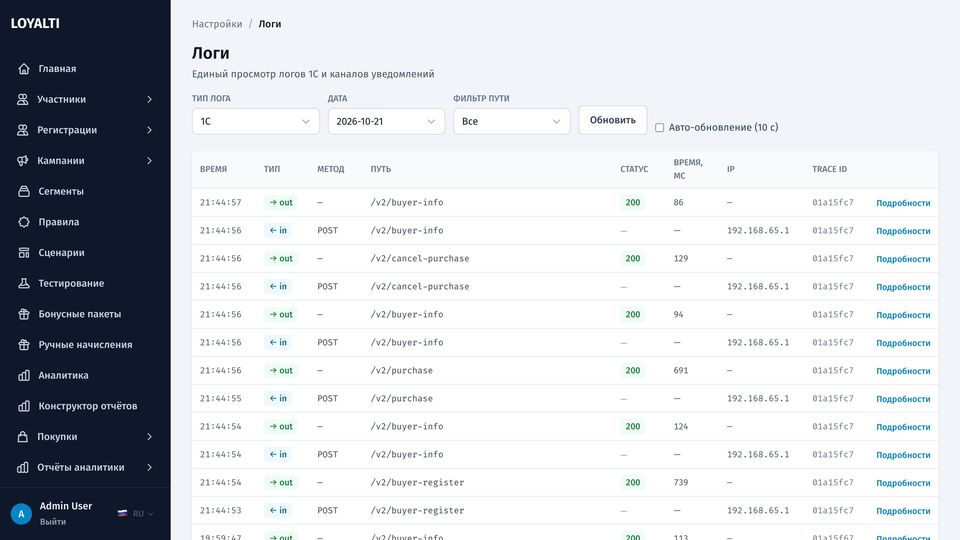The image size is (960, 540).
Task: Click the Тестирование flask icon
Action: (x=24, y=283)
